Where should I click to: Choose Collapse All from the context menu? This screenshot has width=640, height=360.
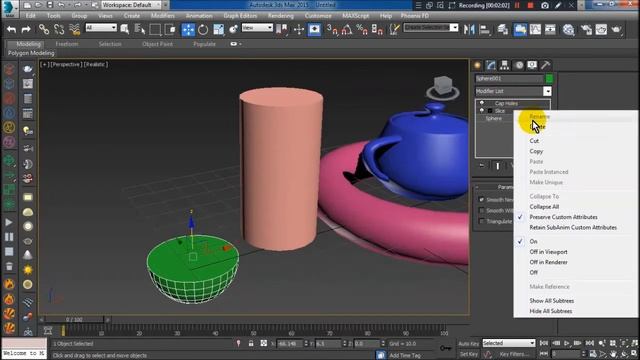click(544, 207)
